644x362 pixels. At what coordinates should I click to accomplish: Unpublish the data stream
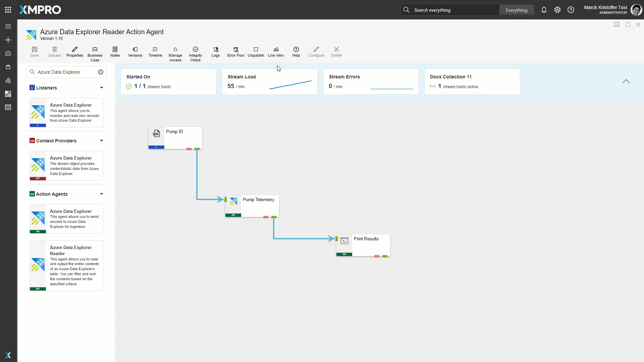coord(256,52)
